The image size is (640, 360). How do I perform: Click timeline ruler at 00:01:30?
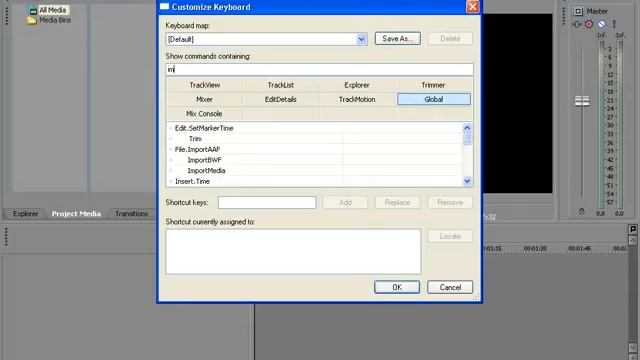(x=535, y=249)
